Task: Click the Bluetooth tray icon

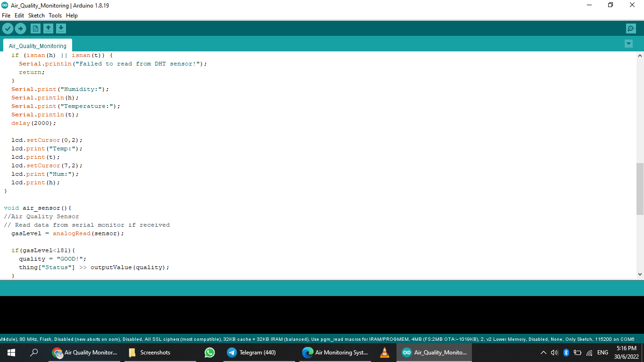Action: point(566,353)
